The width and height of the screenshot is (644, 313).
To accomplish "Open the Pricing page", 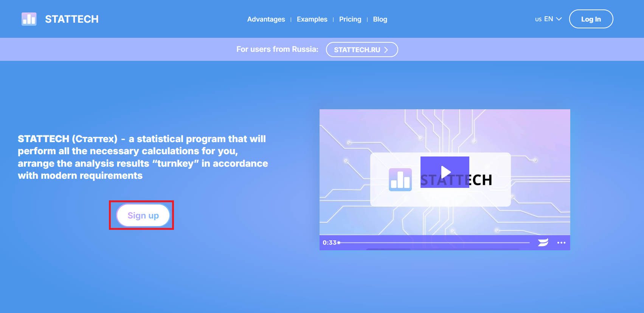I will [x=350, y=19].
